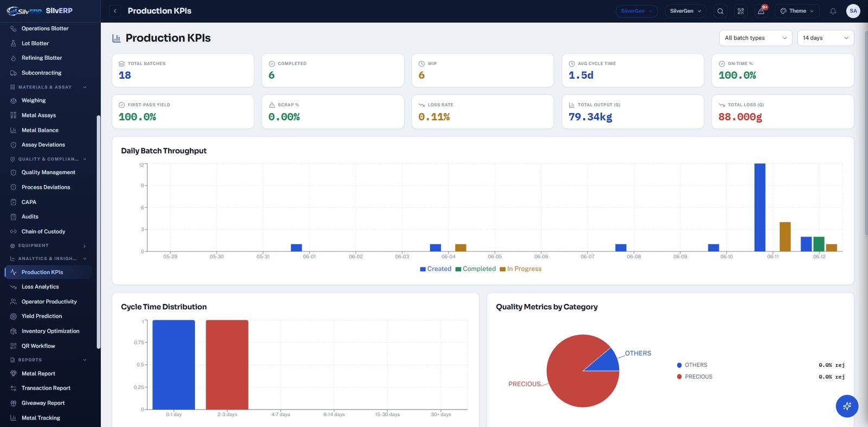Click the blue 0-1 day bar
The image size is (868, 427).
(x=174, y=365)
